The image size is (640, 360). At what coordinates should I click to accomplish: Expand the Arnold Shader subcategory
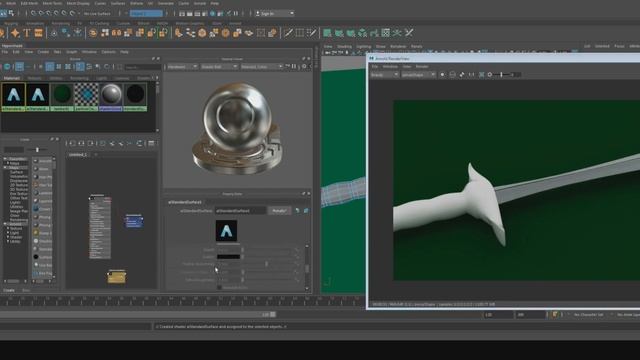8,237
